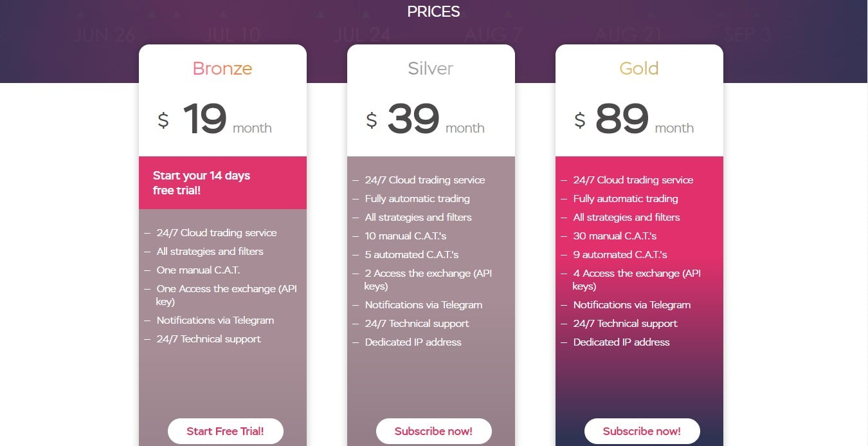Click One manual C.A.T. in Bronze list
Viewport: 868px width, 446px height.
(198, 270)
